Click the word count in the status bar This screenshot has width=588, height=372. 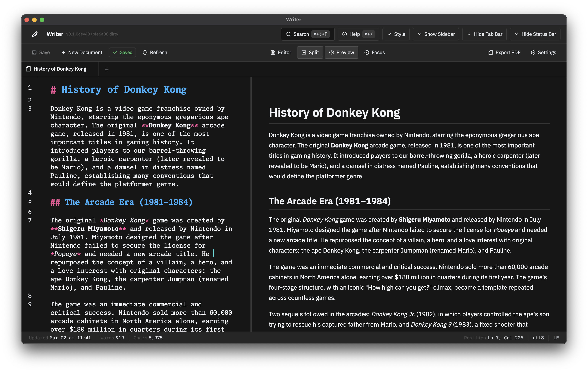(x=112, y=338)
